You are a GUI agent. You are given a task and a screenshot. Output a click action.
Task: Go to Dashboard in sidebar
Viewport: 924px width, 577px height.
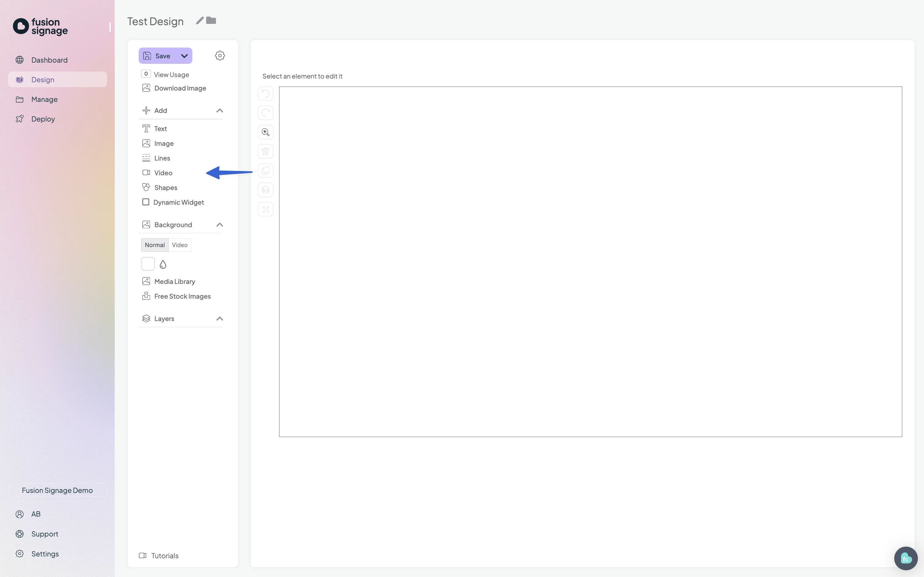[57, 60]
